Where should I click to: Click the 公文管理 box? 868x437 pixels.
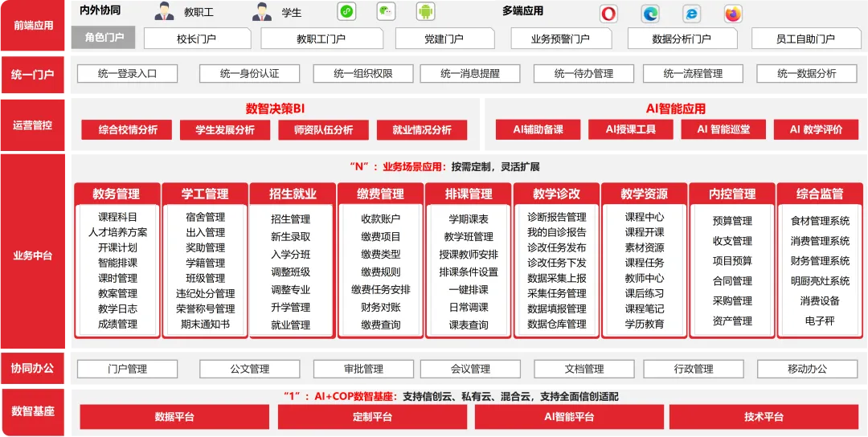pyautogui.click(x=250, y=369)
